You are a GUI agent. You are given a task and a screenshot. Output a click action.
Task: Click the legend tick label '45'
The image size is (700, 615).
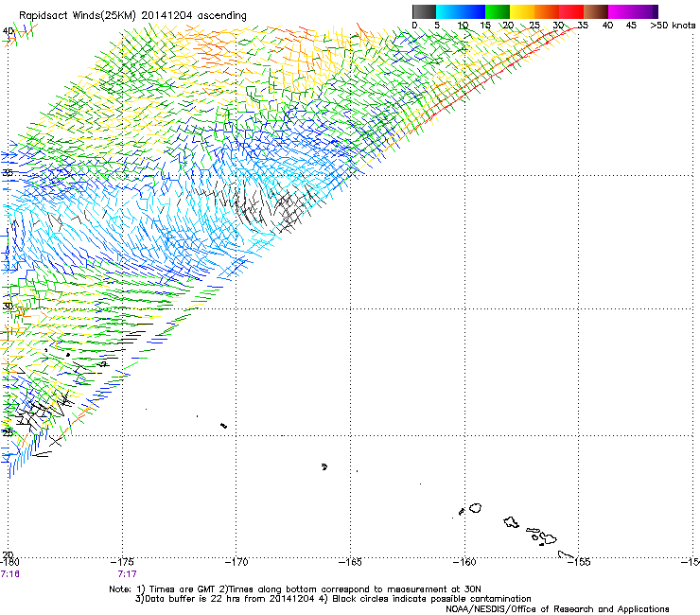(x=631, y=26)
